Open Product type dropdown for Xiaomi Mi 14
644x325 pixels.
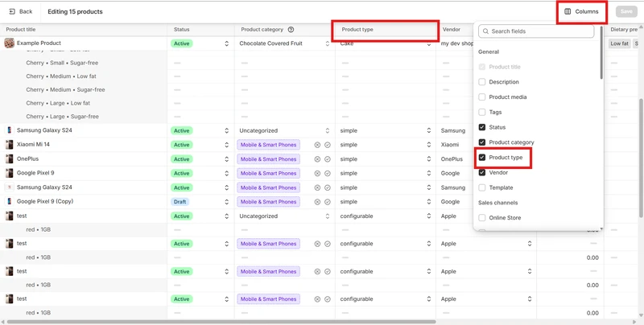pyautogui.click(x=429, y=145)
